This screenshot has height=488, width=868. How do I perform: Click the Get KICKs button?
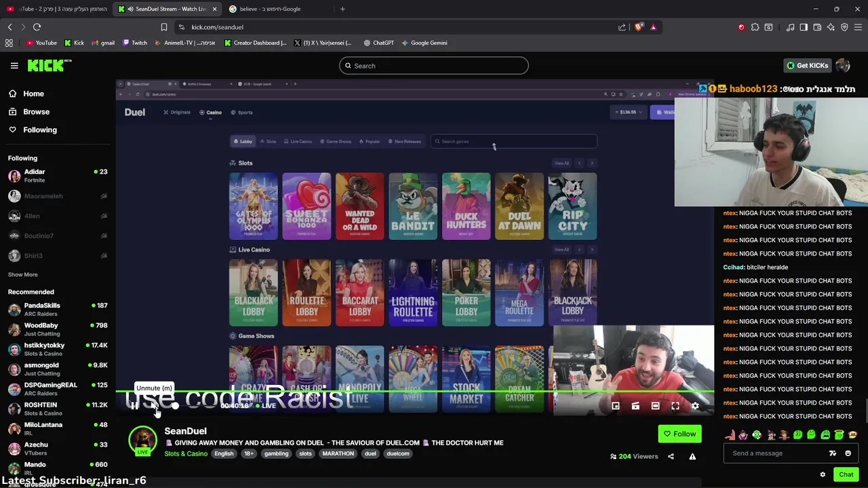(807, 66)
